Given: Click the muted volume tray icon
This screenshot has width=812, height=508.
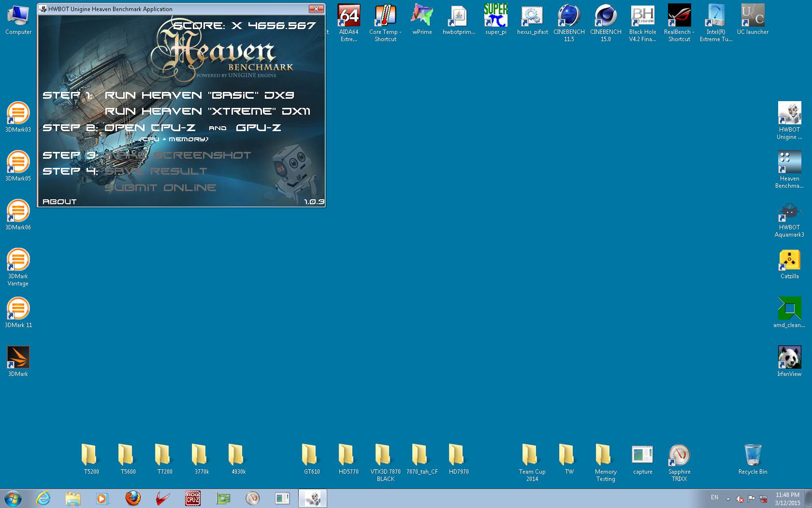Looking at the screenshot, I should [739, 499].
